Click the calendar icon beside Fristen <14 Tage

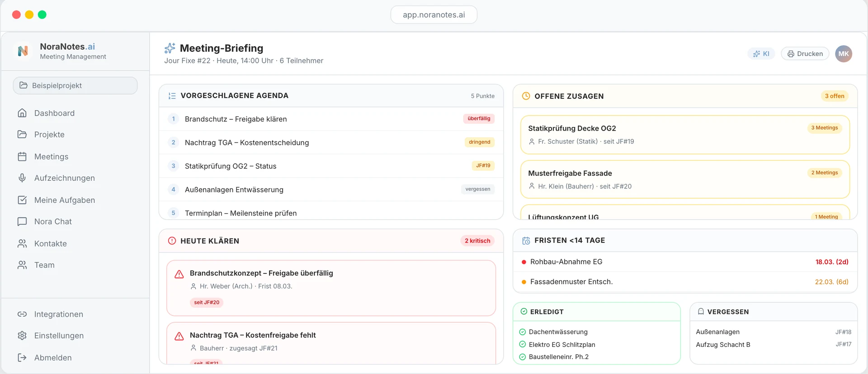coord(526,241)
